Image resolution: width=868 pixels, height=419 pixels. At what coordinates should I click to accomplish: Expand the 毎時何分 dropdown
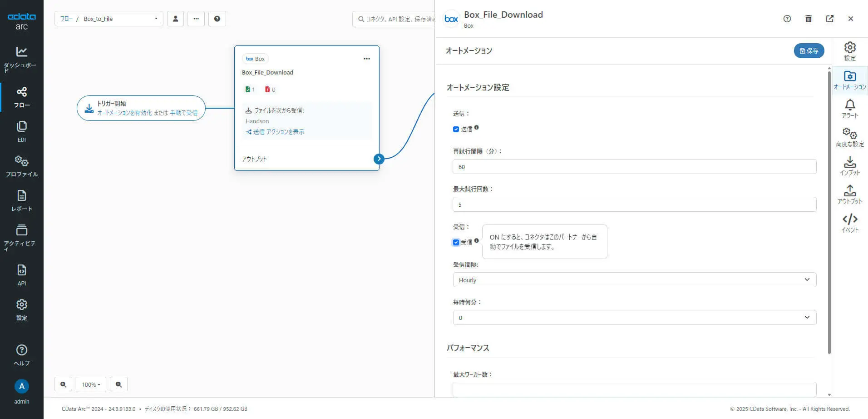(634, 318)
